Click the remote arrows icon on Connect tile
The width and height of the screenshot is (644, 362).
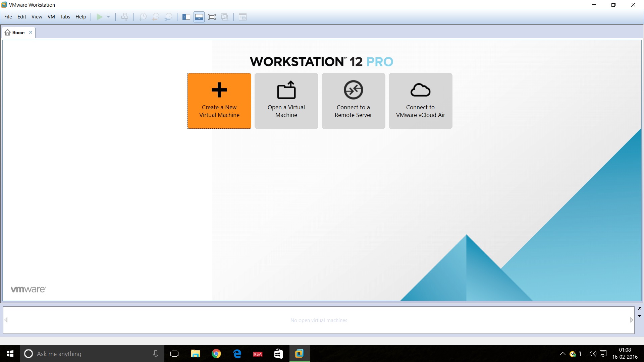point(353,90)
